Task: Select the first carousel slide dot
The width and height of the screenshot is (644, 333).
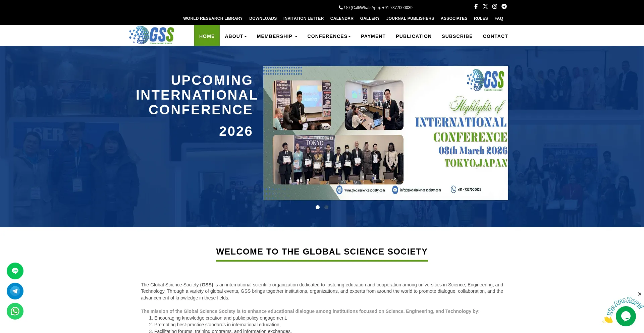Action: click(318, 207)
